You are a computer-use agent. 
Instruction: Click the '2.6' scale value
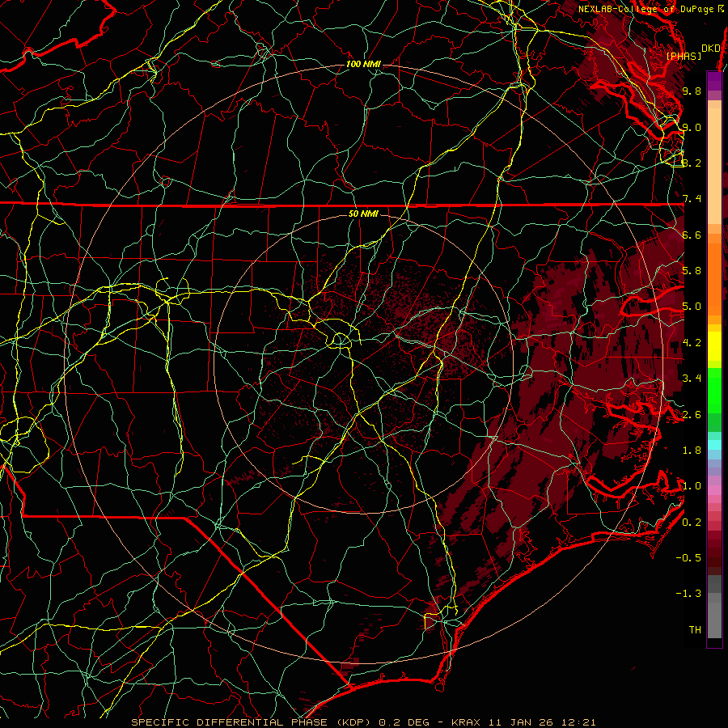pos(692,415)
